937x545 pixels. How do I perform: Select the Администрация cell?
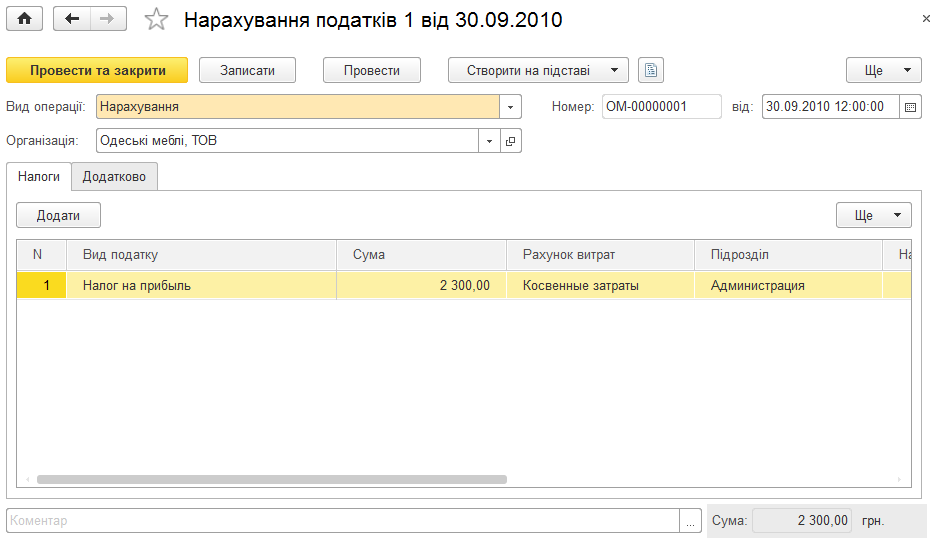[x=788, y=286]
